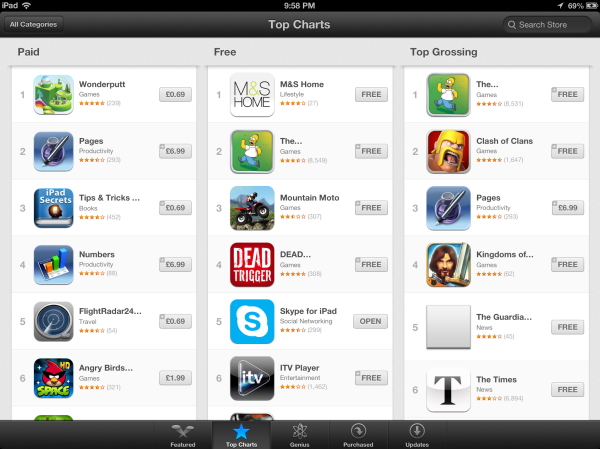Open the All Categories selector
The image size is (600, 449).
point(34,24)
